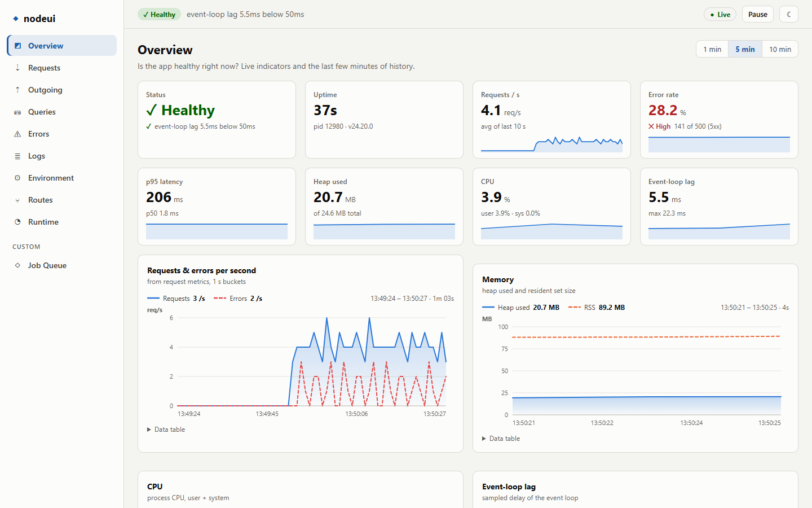This screenshot has height=508, width=812.
Task: Click the Queries sidebar icon
Action: pos(17,112)
